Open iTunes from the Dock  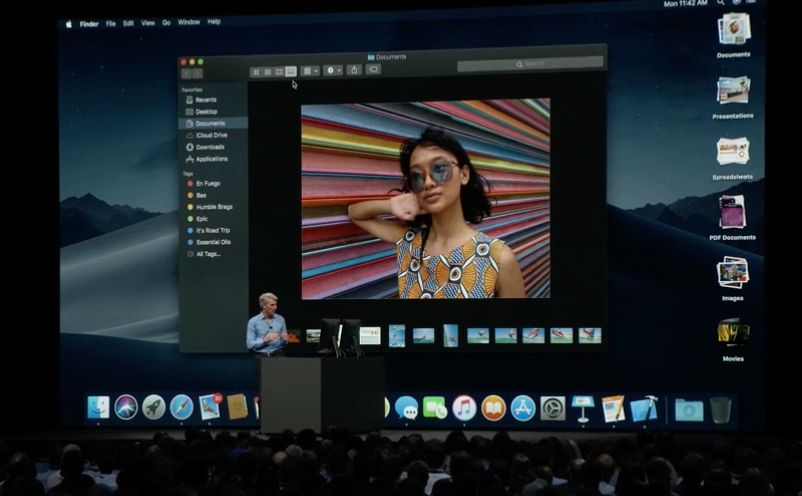point(464,408)
